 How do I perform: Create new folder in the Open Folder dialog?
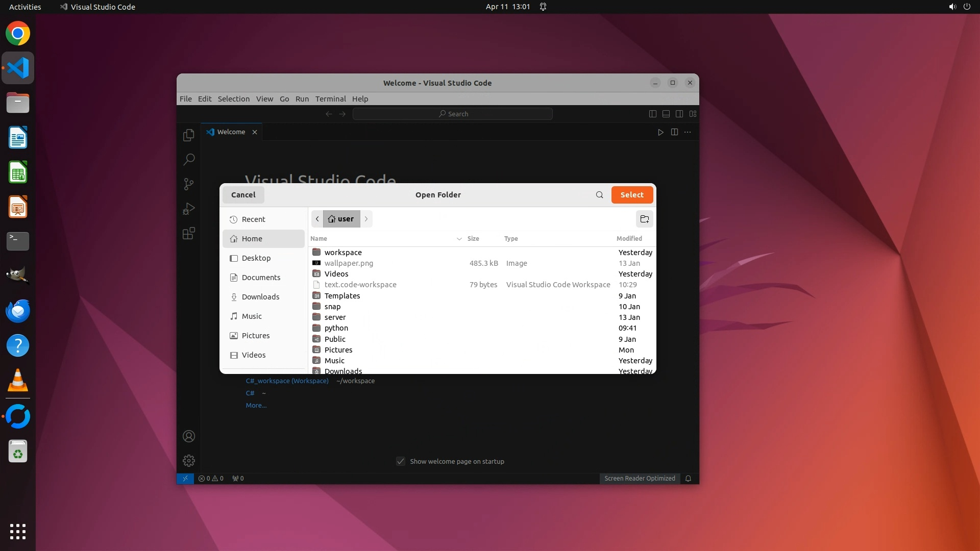coord(644,219)
